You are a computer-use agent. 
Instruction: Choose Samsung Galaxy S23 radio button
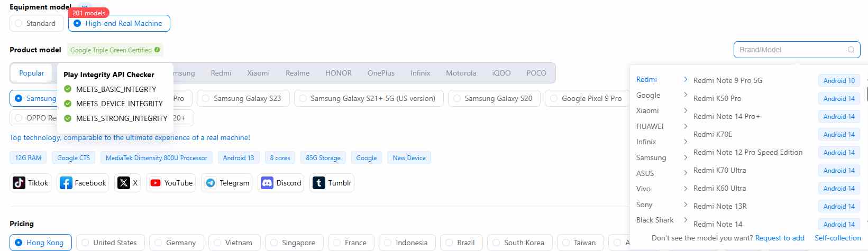(x=206, y=98)
